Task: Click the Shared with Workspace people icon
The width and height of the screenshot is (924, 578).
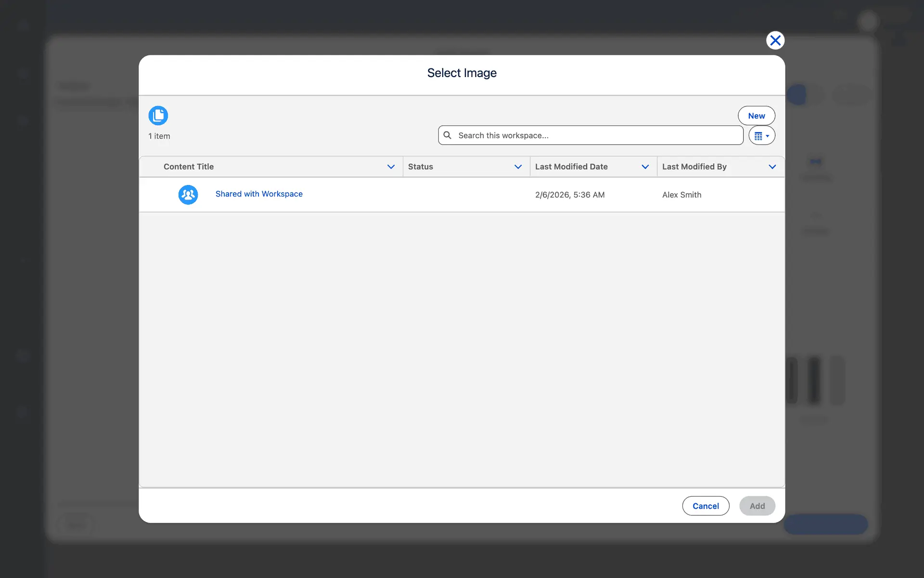Action: pos(188,195)
